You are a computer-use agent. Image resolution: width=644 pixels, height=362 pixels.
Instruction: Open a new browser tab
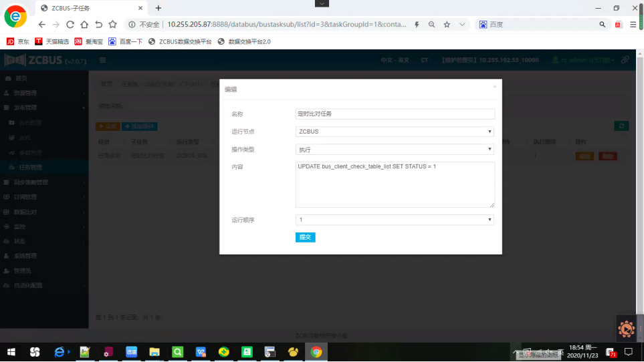(158, 8)
